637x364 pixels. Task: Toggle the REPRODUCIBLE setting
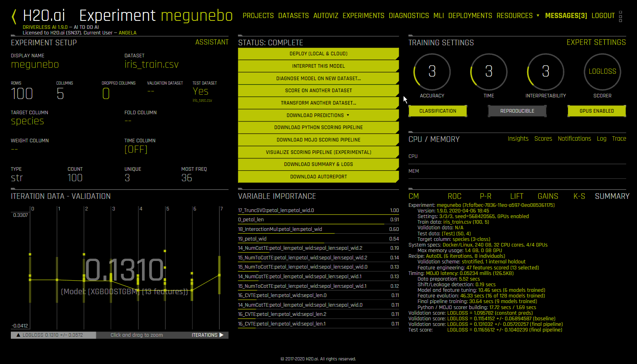(517, 111)
